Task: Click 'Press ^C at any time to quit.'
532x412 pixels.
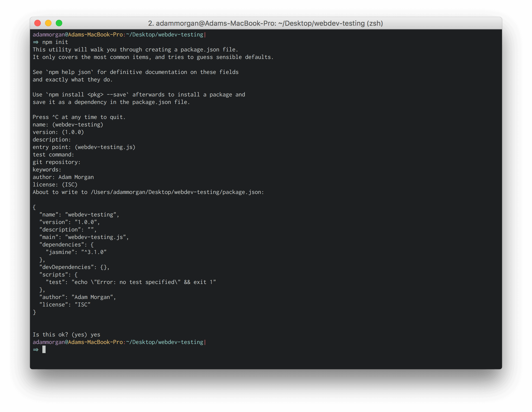Action: tap(79, 117)
